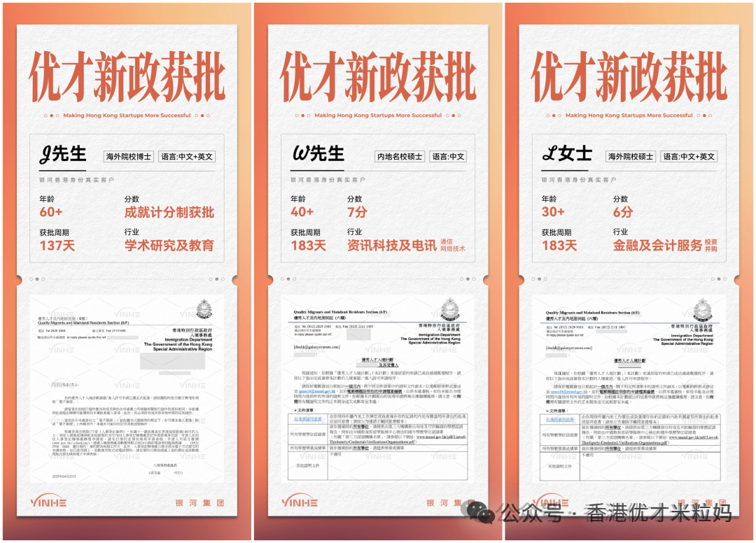The width and height of the screenshot is (756, 543).
Task: Click the 金融及会计服务 industry label
Action: tap(657, 246)
